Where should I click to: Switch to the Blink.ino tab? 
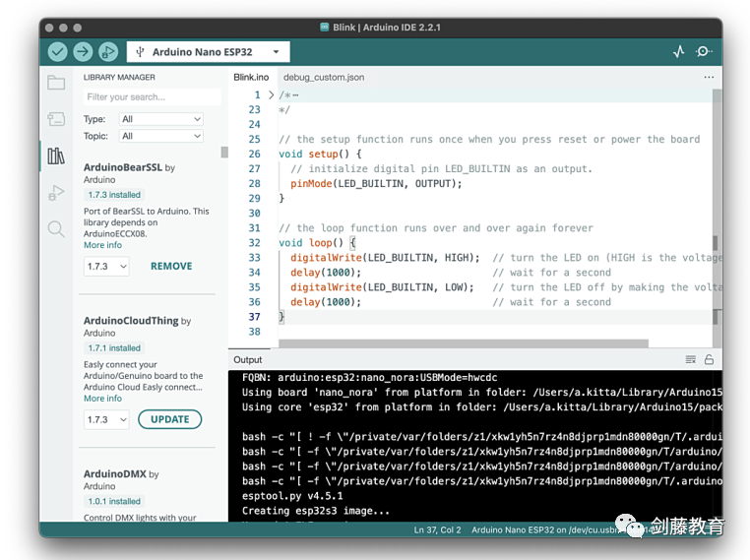coord(251,78)
